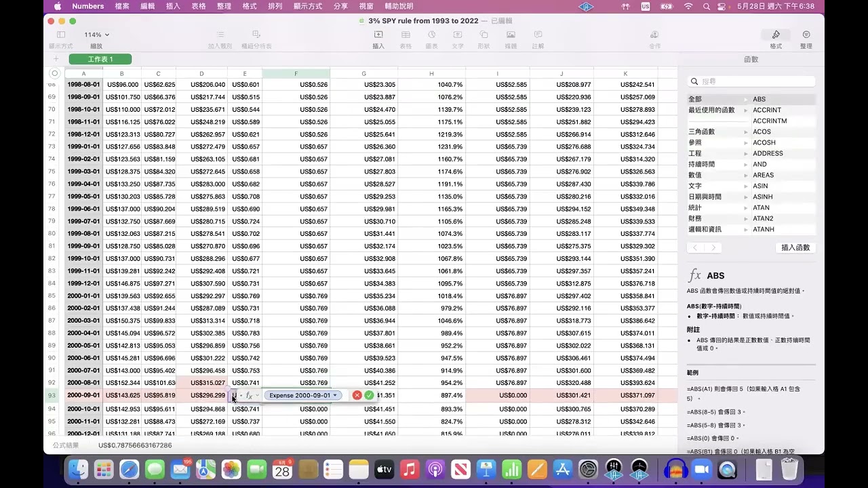This screenshot has height=488, width=868.
Task: Click the 形狀 shape toolbar icon
Action: click(x=484, y=35)
